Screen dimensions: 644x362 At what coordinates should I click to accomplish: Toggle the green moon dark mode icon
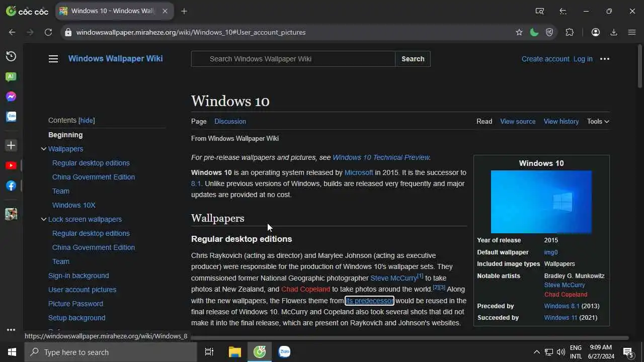pos(534,32)
